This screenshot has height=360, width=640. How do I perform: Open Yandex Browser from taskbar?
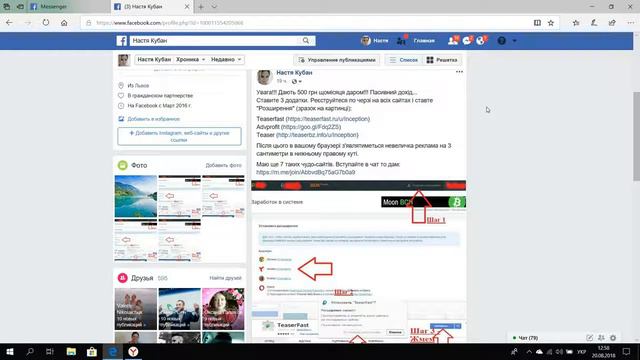click(x=133, y=351)
